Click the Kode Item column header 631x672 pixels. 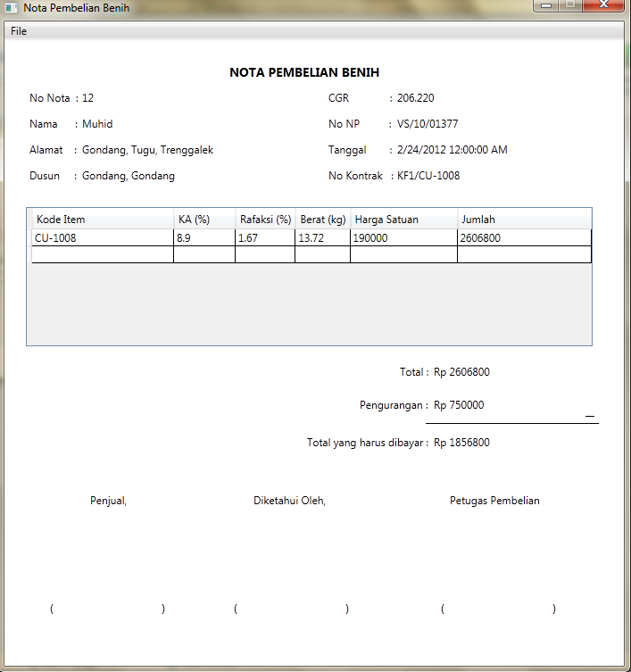[103, 220]
